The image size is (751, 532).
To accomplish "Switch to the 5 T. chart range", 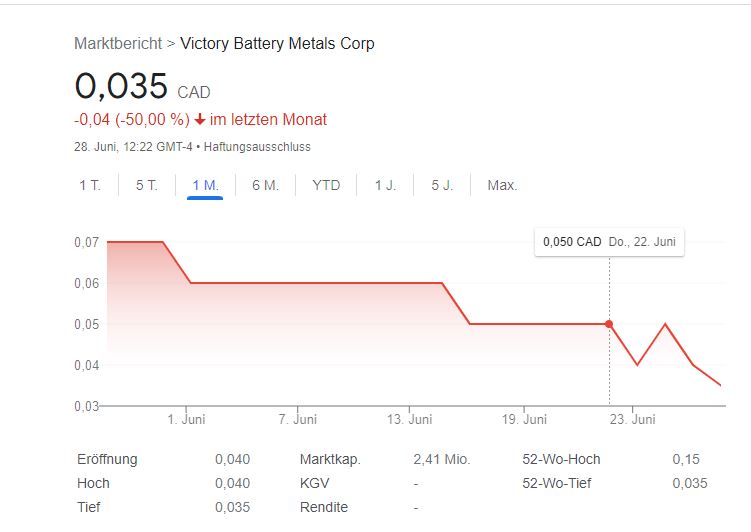I will (x=147, y=185).
